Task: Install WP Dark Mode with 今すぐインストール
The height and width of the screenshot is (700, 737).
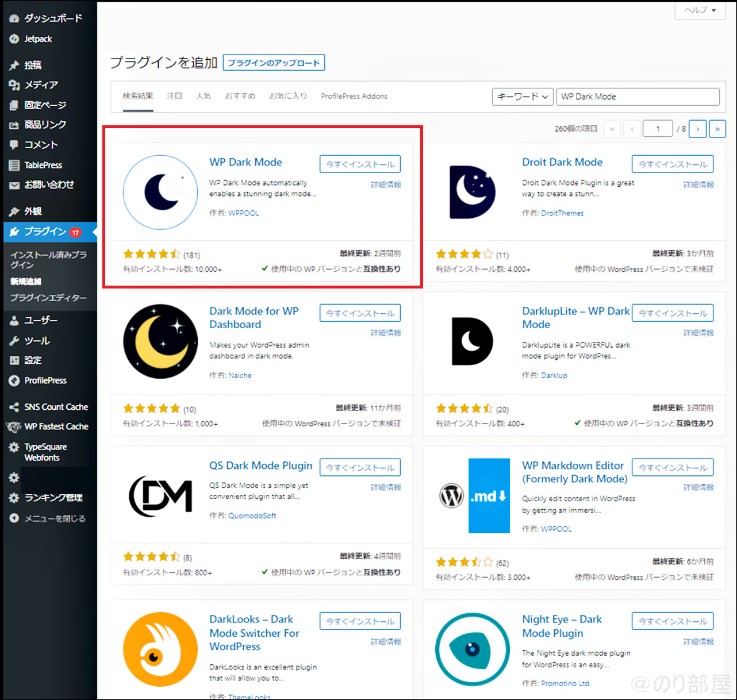Action: point(360,164)
